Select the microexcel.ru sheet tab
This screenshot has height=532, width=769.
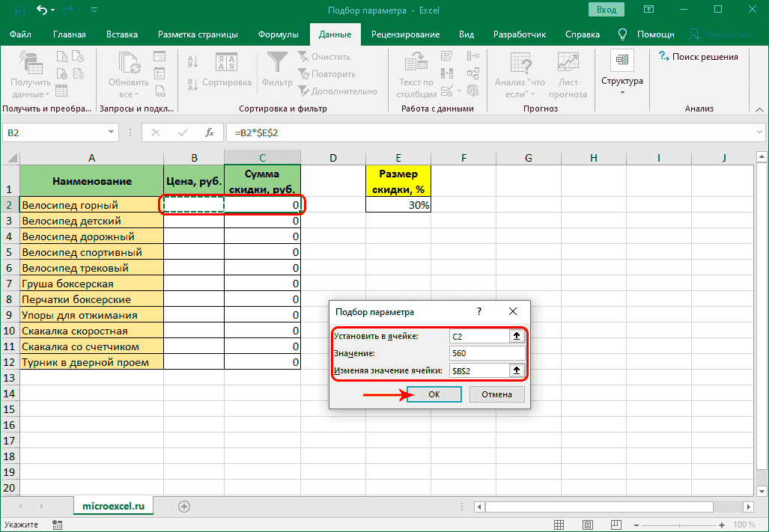click(112, 507)
